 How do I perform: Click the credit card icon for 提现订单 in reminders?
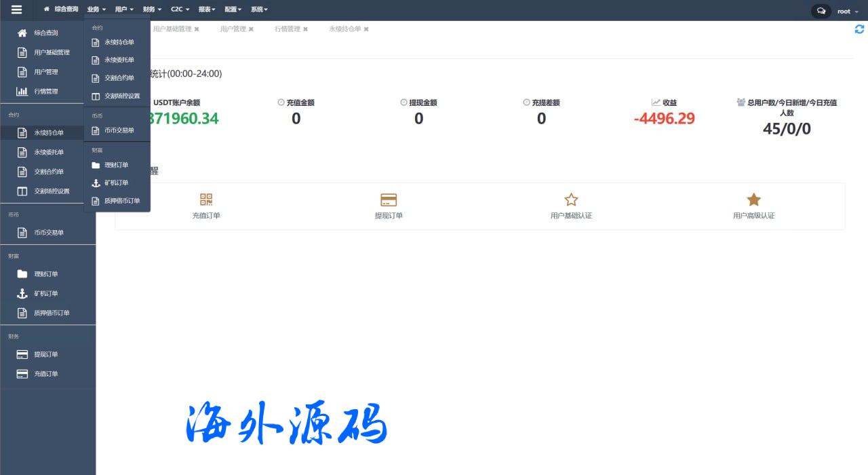(389, 199)
